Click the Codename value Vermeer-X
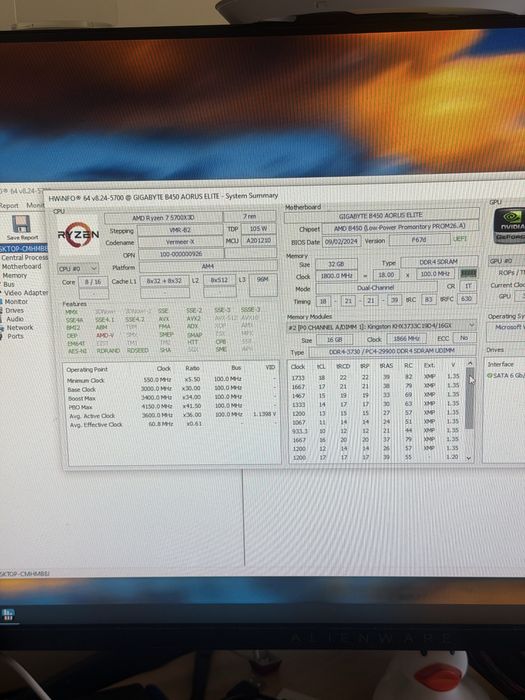The image size is (525, 700). [180, 242]
